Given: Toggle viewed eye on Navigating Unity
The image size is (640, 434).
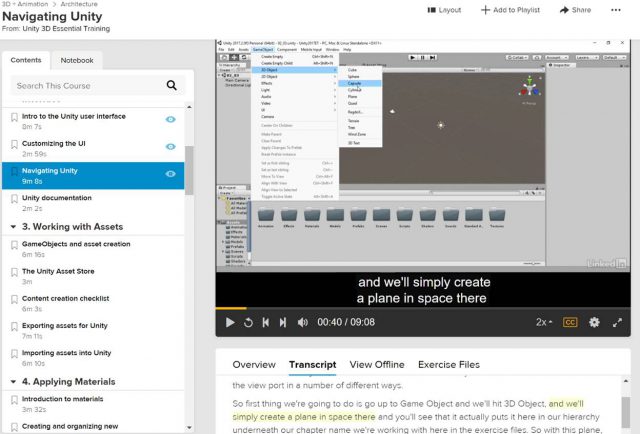Looking at the screenshot, I should [171, 174].
